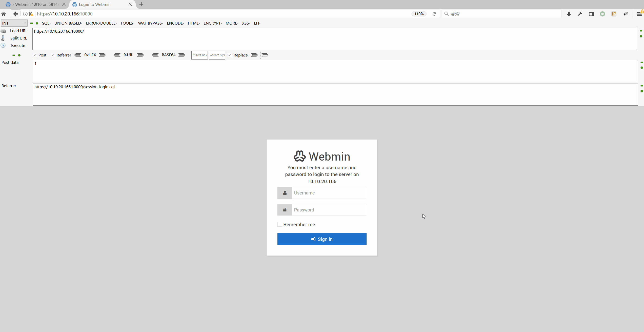
Task: Click the orange IP extension icon
Action: 614,14
